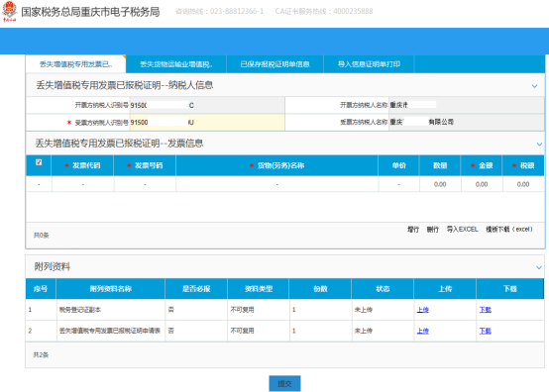Click the 开票方纳税人识别号 field
The width and height of the screenshot is (549, 392).
(x=207, y=105)
